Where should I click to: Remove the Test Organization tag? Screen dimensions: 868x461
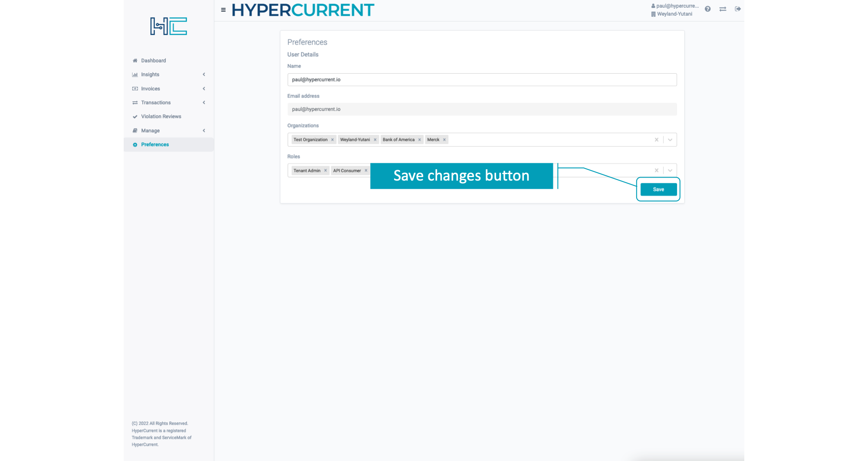click(x=332, y=140)
